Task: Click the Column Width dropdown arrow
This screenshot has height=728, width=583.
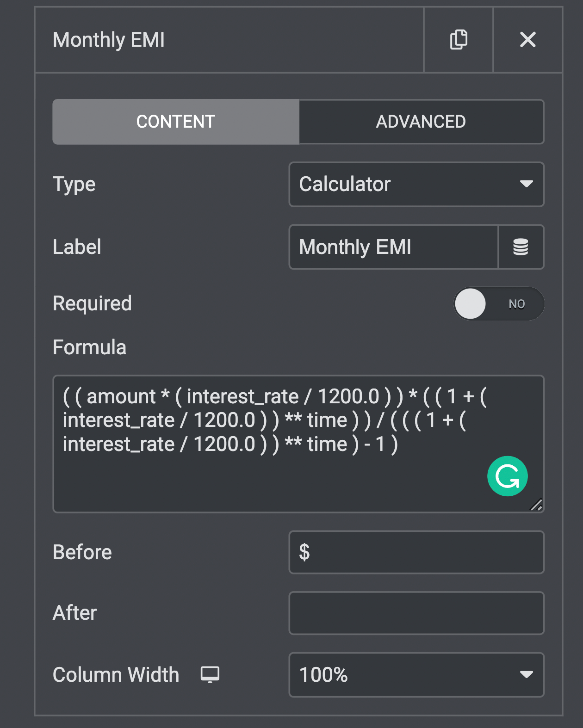Action: click(526, 675)
